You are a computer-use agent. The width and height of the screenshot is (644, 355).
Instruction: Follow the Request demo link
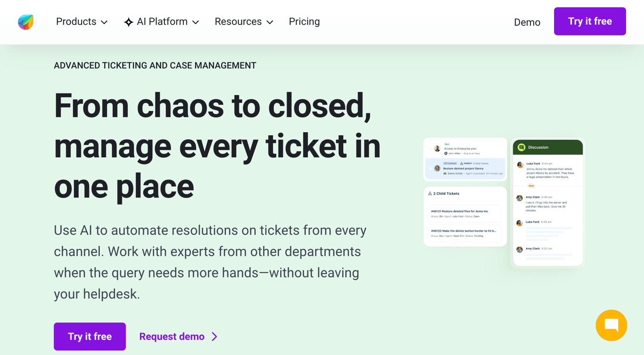(x=178, y=337)
